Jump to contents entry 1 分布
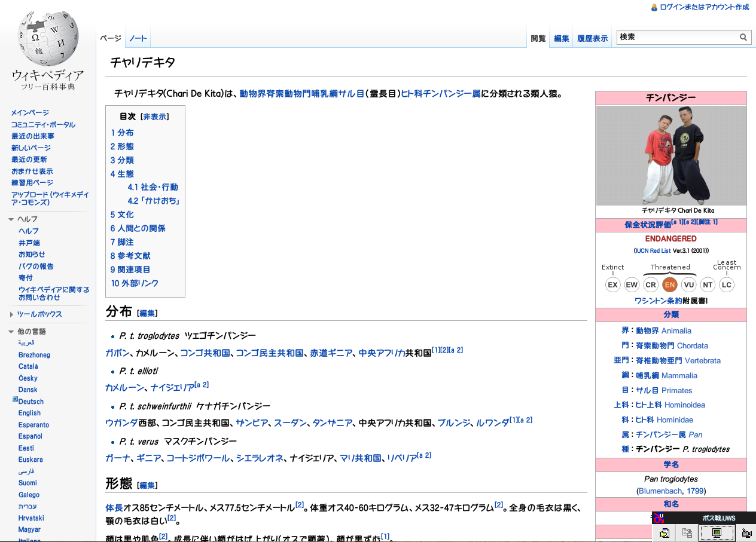The width and height of the screenshot is (756, 542). click(122, 133)
